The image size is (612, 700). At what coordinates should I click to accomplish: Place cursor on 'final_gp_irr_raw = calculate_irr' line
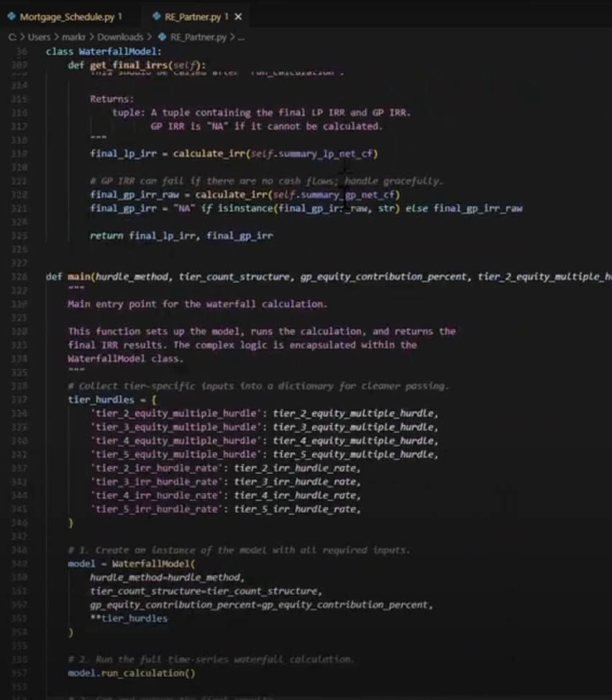click(245, 195)
